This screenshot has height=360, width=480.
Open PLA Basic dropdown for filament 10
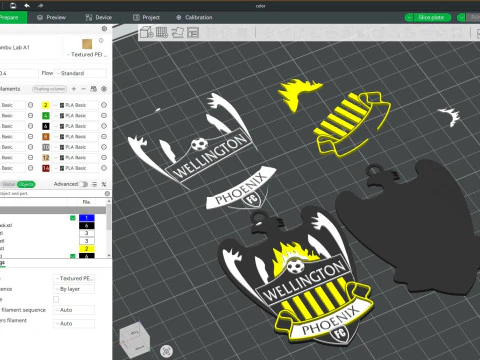(76, 147)
